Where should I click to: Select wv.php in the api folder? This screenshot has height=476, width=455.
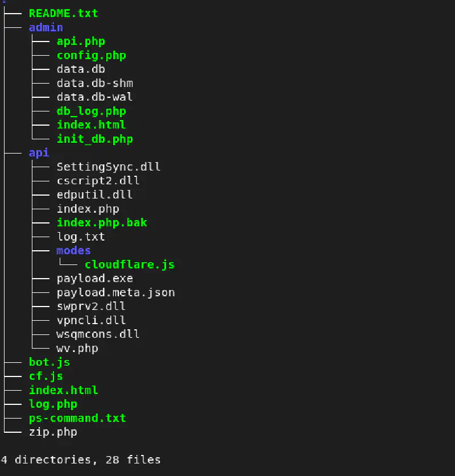click(x=77, y=349)
